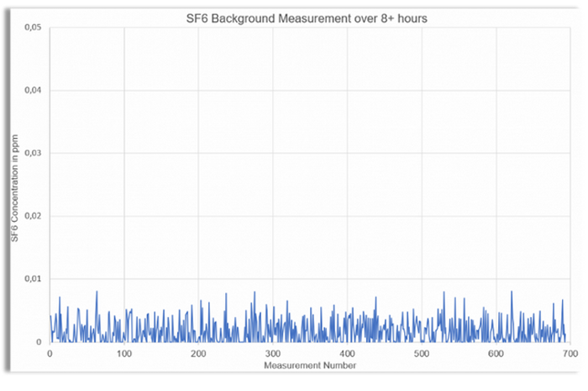Click the 0,02 y-axis tick label
The width and height of the screenshot is (588, 391).
[x=32, y=216]
